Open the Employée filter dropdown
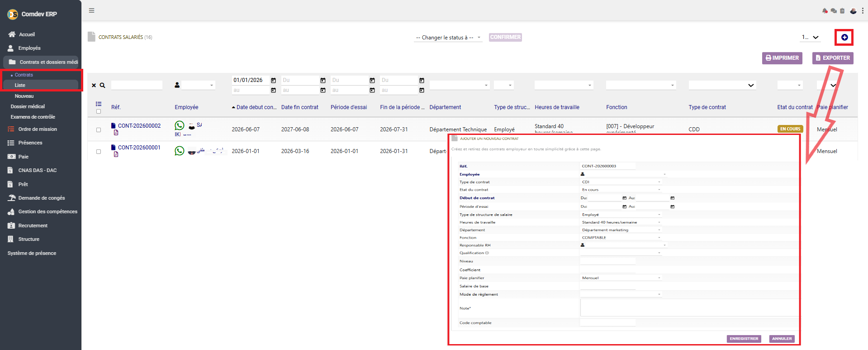The height and width of the screenshot is (350, 868). click(198, 85)
